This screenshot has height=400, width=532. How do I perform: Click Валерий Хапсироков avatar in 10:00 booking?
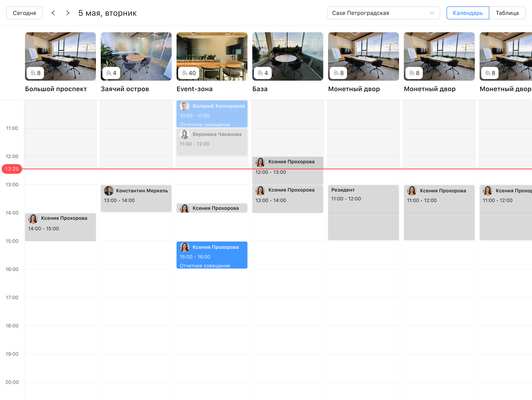(x=184, y=106)
